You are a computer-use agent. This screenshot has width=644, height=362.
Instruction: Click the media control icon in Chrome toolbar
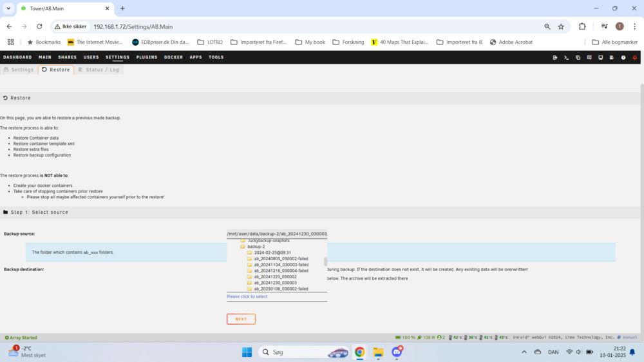(x=604, y=26)
